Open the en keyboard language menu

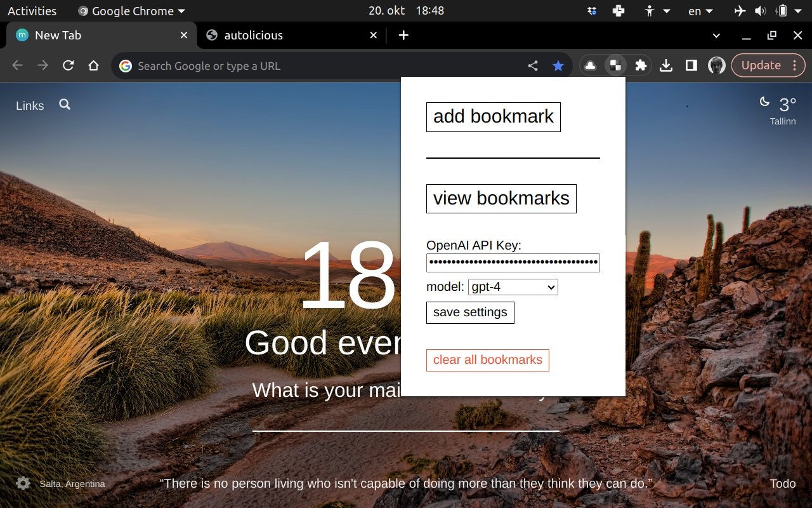click(x=700, y=11)
